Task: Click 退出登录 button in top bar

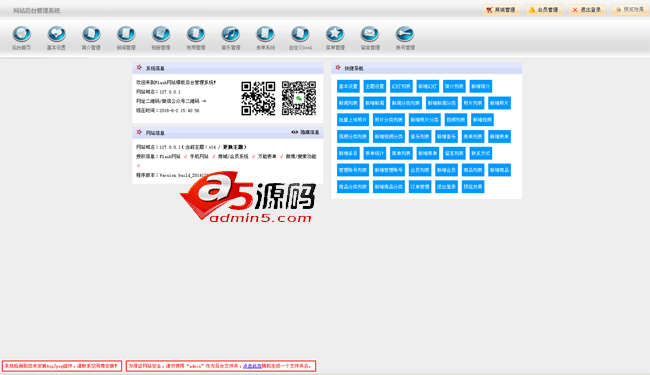Action: coord(587,10)
